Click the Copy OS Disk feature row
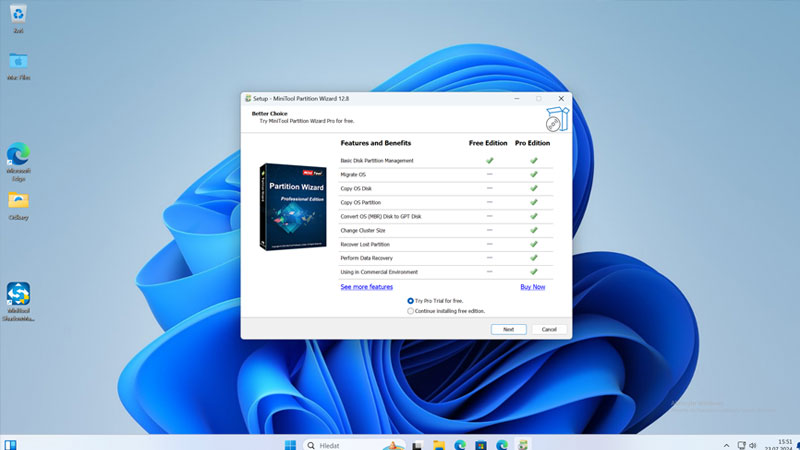Screen dimensions: 800x450 (445, 188)
